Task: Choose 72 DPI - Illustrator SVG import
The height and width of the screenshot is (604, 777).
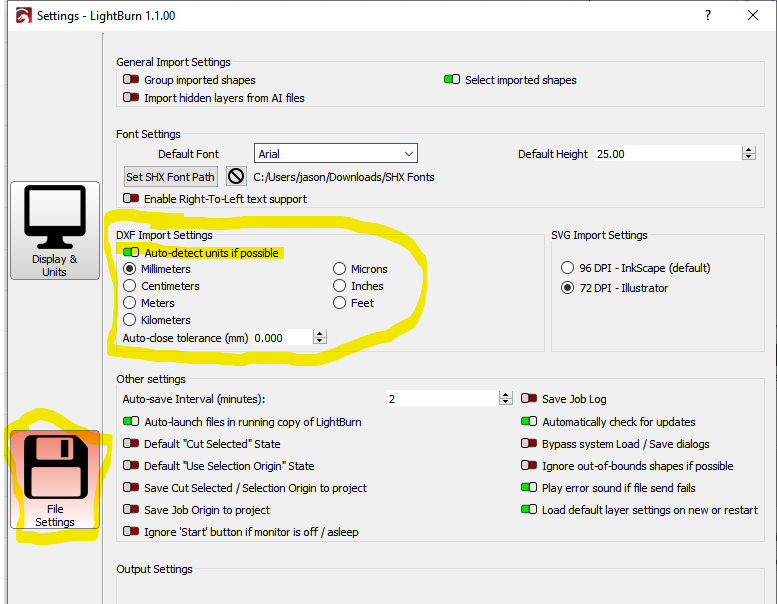Action: [567, 288]
